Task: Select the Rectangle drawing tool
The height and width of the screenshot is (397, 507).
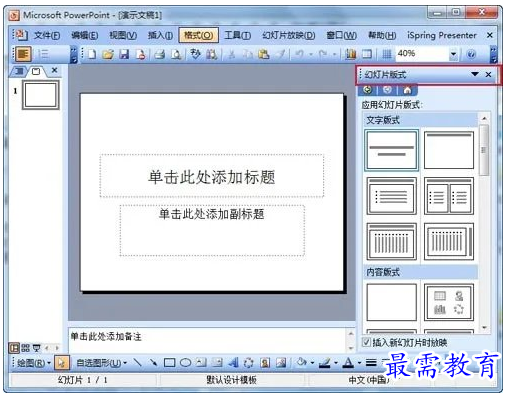Action: (x=169, y=362)
